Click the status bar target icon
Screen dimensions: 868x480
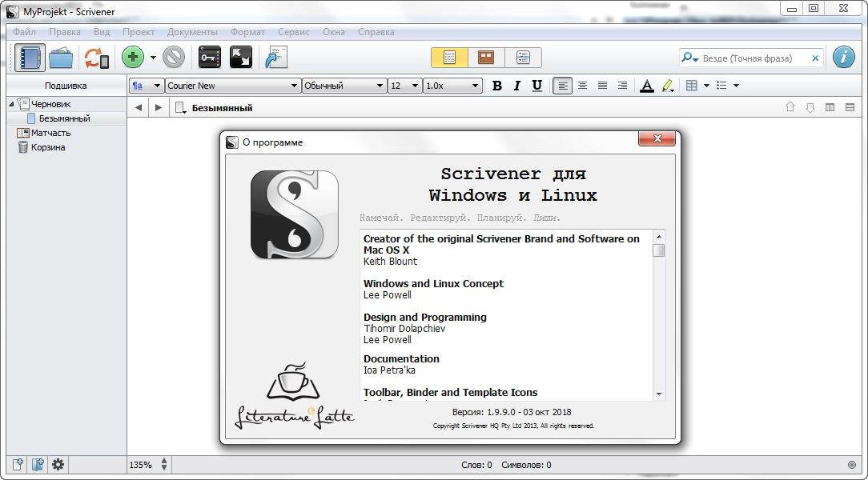[851, 465]
